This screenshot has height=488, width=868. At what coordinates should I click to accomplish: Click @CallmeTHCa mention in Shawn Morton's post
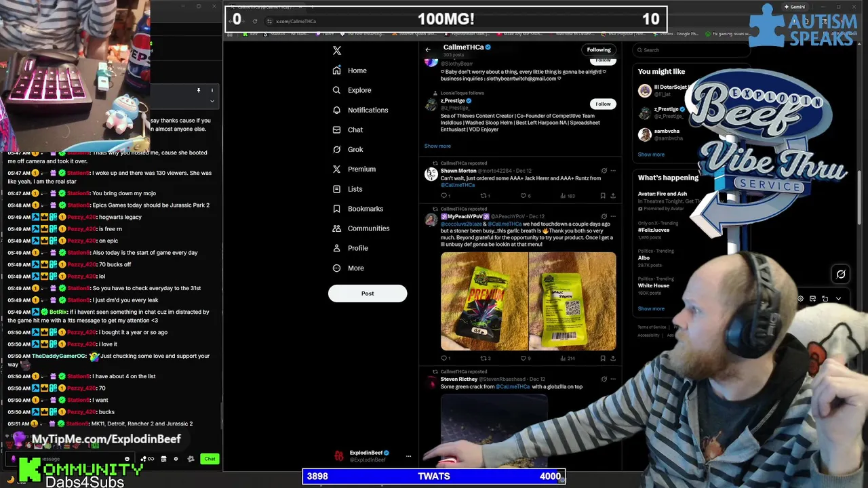coord(458,185)
